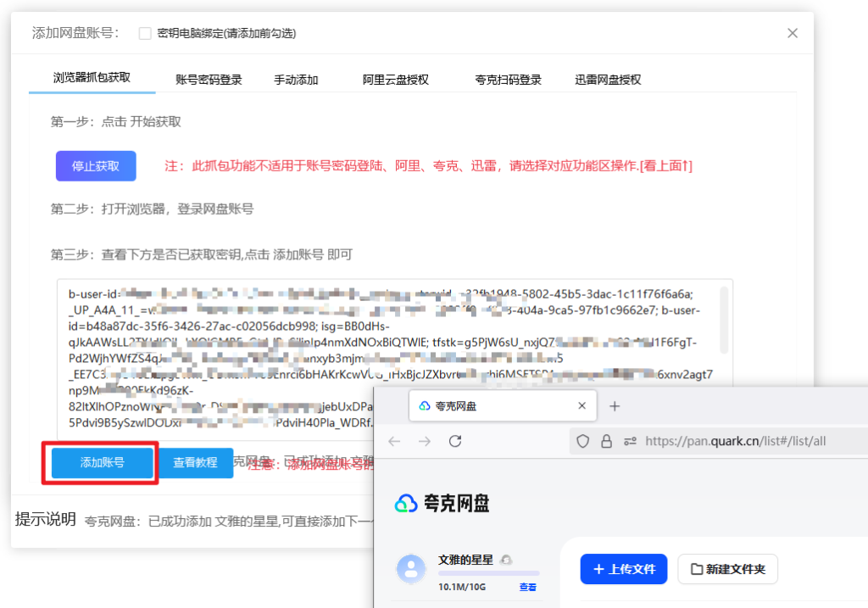Click the membership badge beside username

506,560
